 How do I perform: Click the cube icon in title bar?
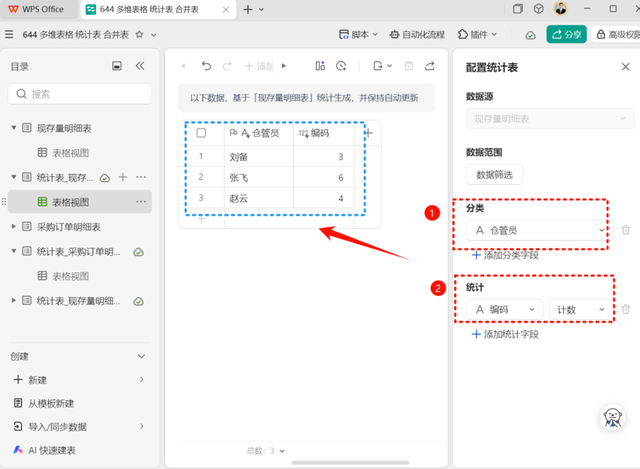[539, 9]
